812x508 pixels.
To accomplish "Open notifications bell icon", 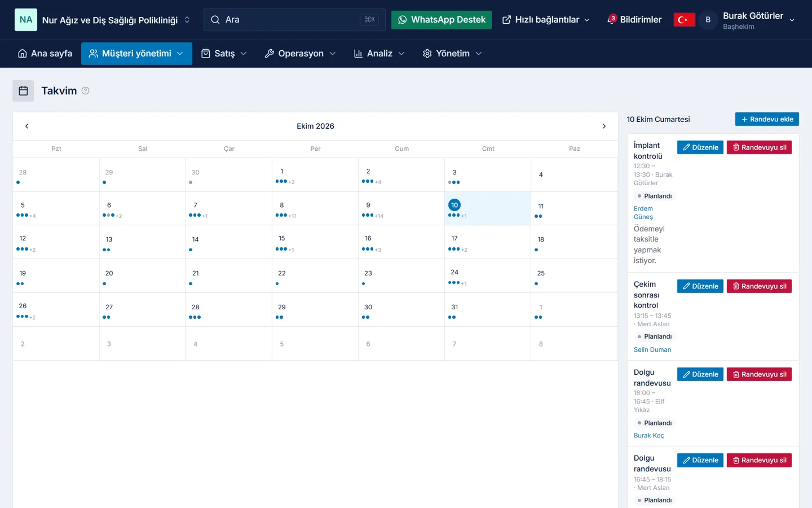I will tap(611, 20).
